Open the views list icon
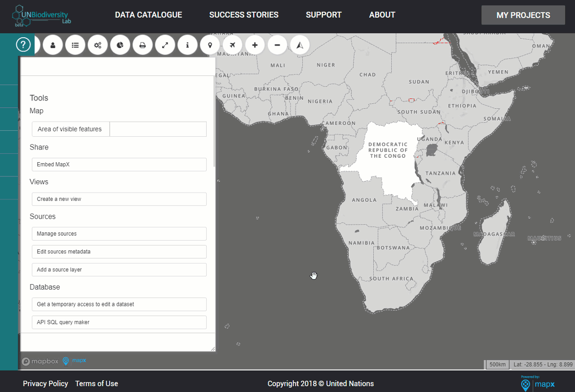Viewport: 575px width, 392px height. [x=75, y=45]
